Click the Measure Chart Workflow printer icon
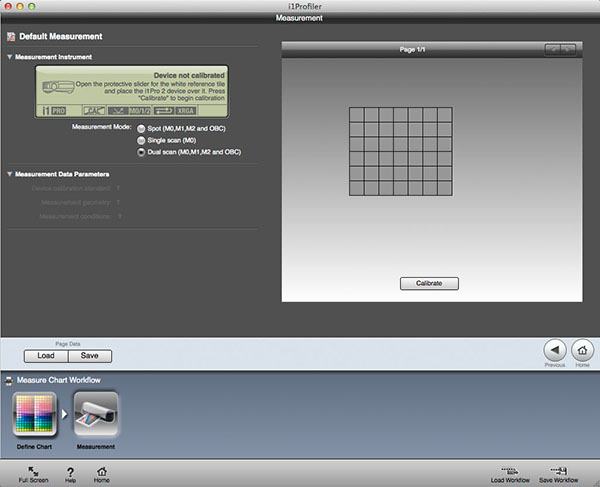This screenshot has height=487, width=600. pos(8,381)
